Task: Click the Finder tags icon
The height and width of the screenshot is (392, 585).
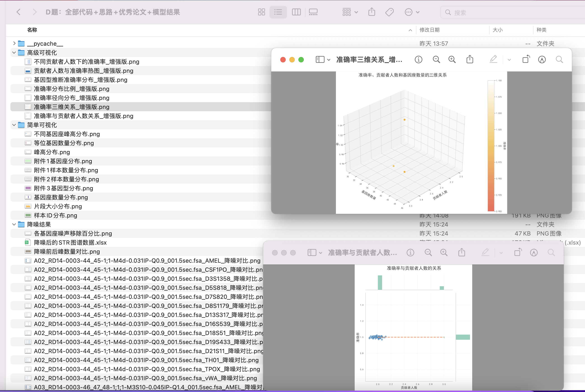Action: pos(389,12)
